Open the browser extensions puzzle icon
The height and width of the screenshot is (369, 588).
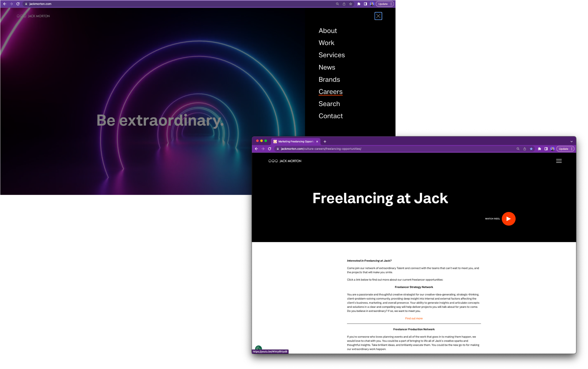point(539,149)
